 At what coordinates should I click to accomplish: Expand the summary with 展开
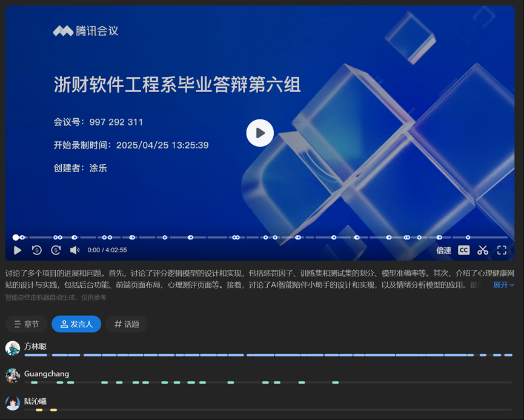point(503,285)
